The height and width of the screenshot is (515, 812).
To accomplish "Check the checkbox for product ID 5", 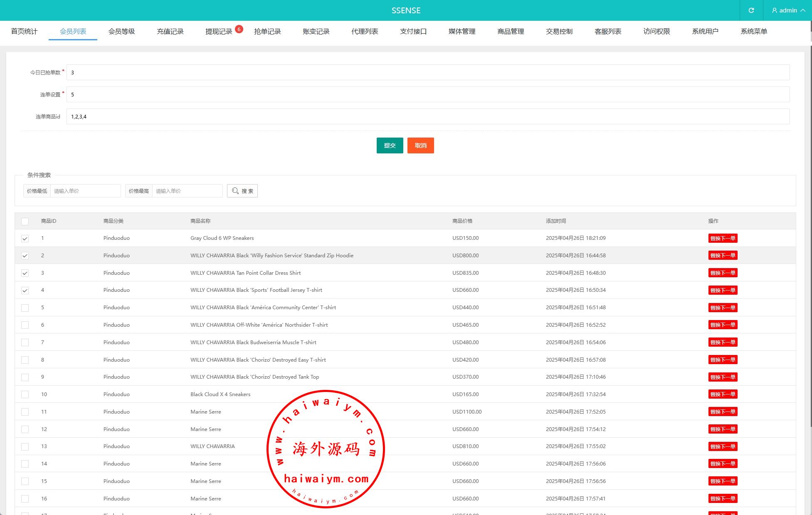I will point(25,308).
